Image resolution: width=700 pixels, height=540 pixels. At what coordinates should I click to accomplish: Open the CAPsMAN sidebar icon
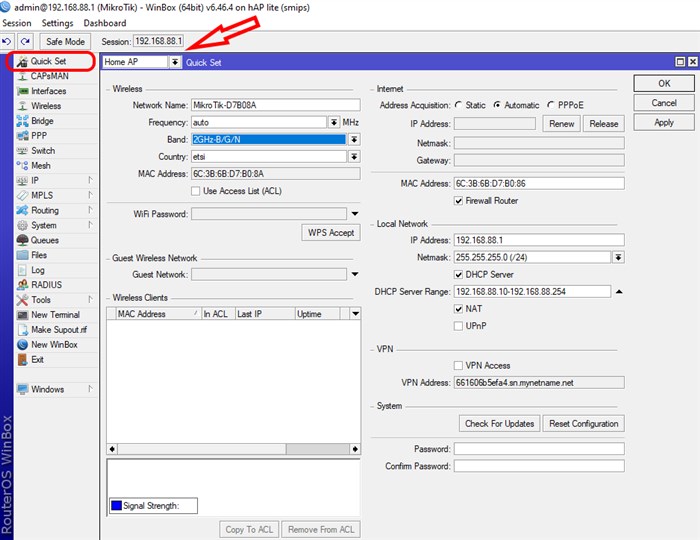(x=22, y=76)
